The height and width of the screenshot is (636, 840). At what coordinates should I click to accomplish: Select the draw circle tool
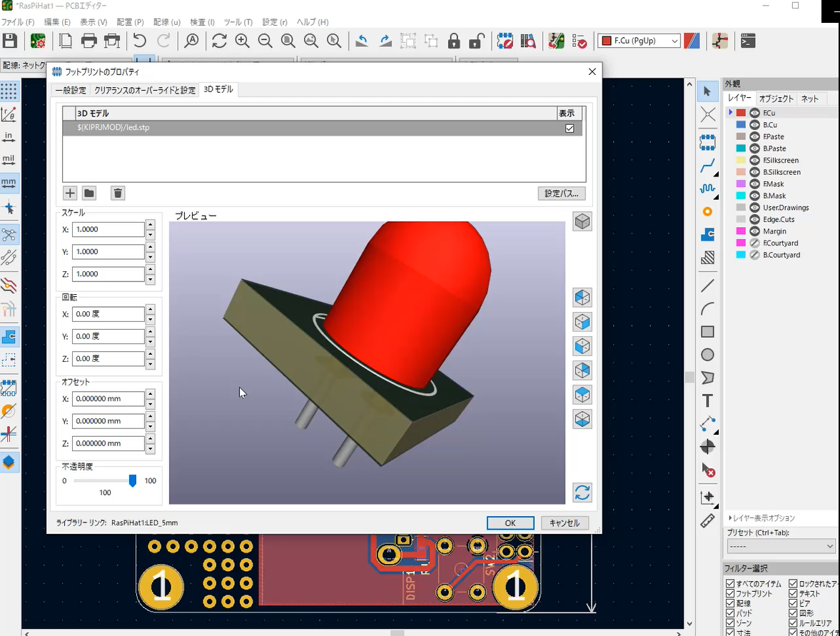707,355
